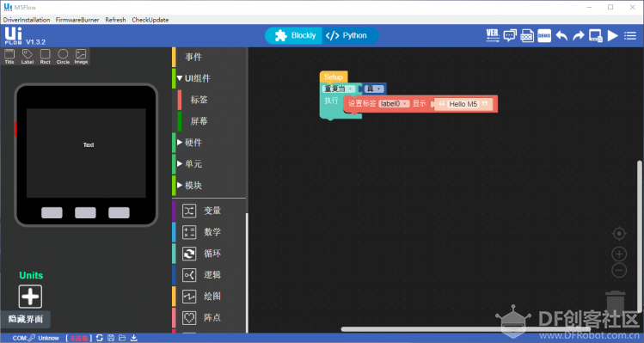
Task: Click the Hello M5 text field
Action: (463, 104)
